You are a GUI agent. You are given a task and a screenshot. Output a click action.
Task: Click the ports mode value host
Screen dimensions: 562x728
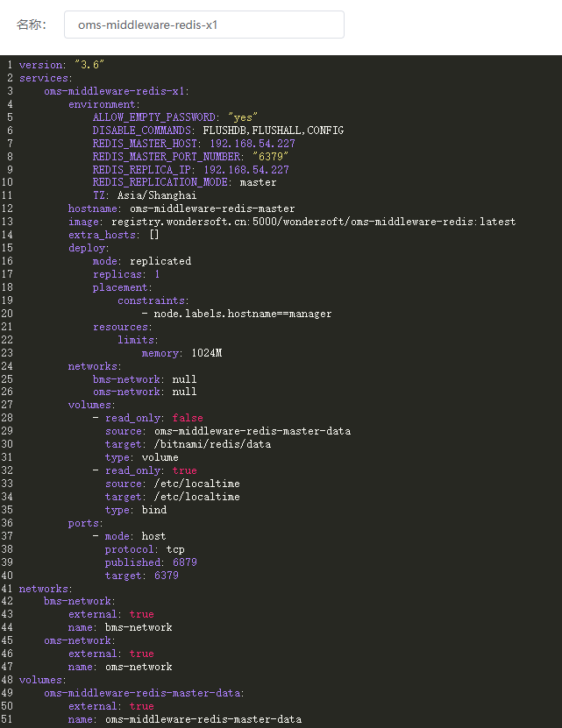coord(153,536)
